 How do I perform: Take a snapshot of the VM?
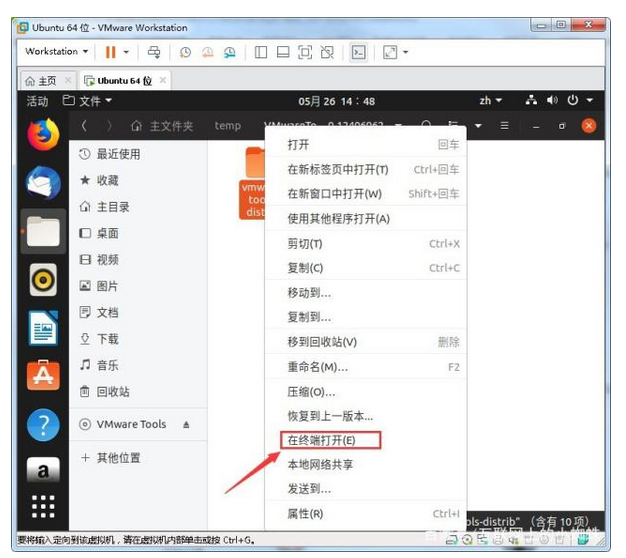coord(185,52)
